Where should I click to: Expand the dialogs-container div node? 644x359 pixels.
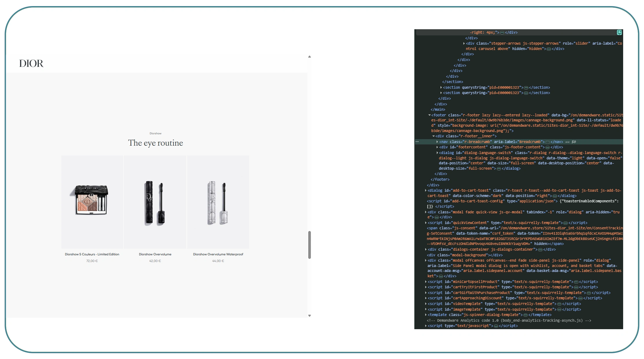(426, 249)
